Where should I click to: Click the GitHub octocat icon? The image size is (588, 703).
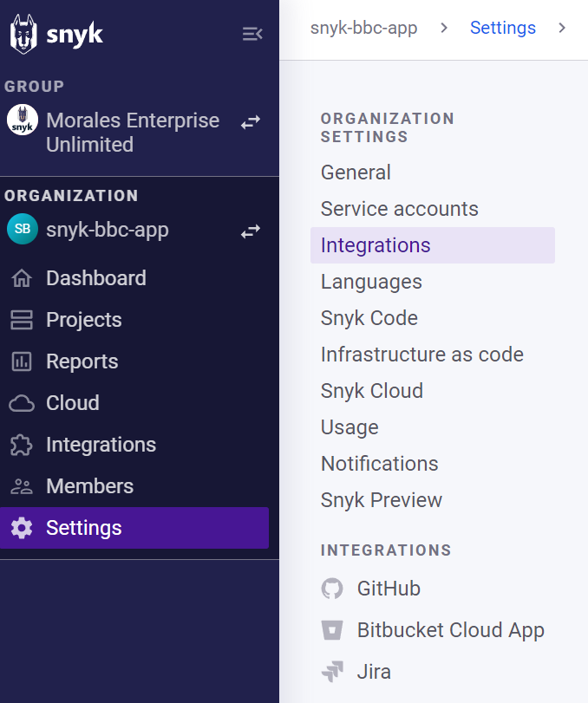point(332,589)
